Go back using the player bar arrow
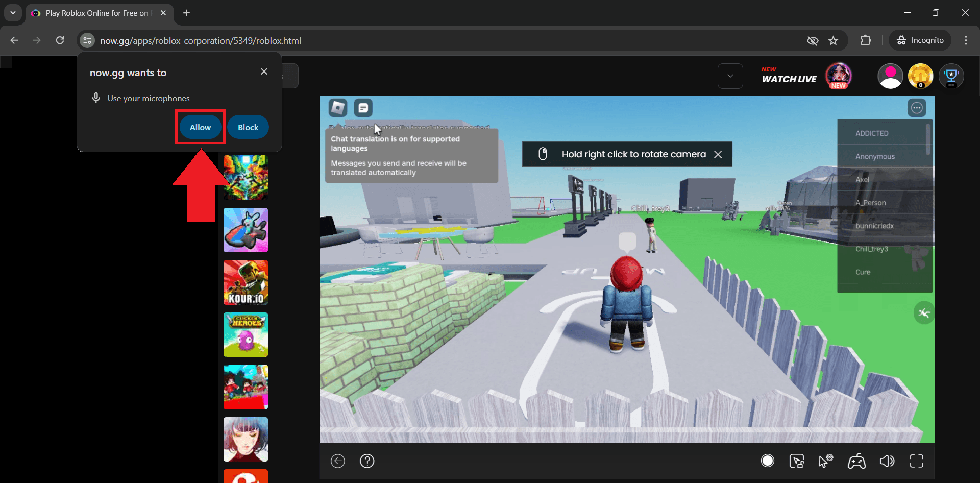 [338, 461]
